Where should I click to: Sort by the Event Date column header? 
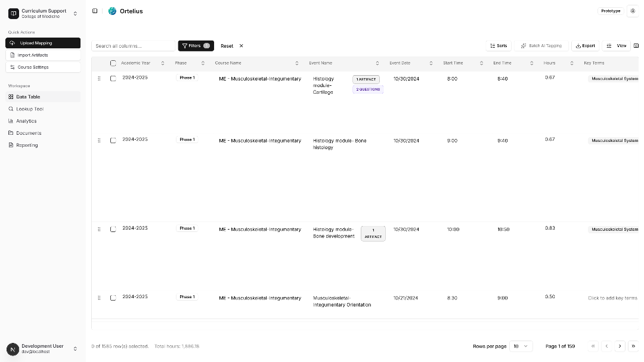[400, 63]
